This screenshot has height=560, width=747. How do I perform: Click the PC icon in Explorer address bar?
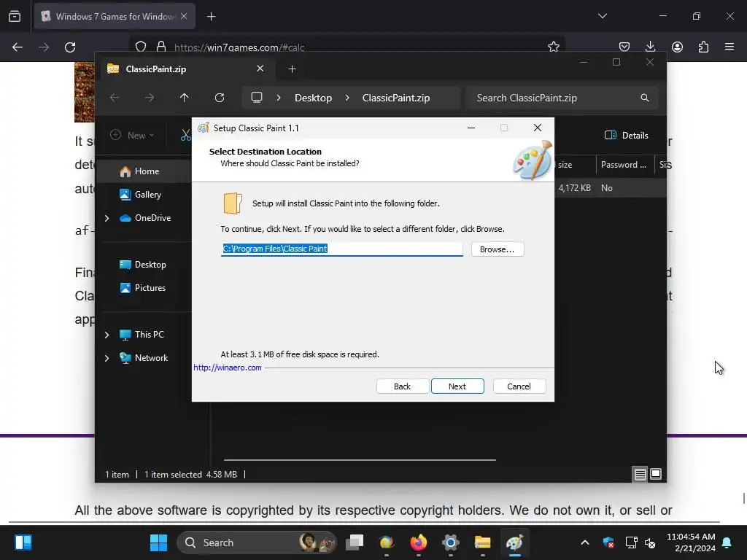[257, 98]
